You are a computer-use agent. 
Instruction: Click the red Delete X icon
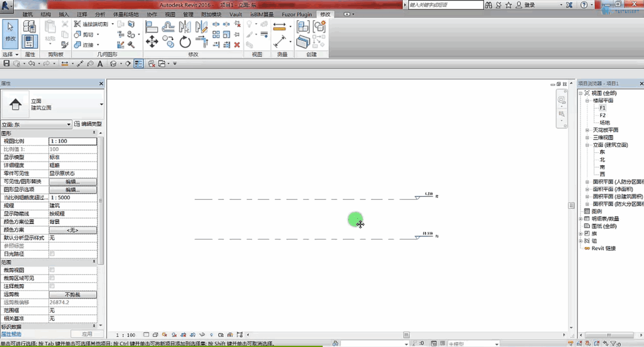(x=237, y=45)
